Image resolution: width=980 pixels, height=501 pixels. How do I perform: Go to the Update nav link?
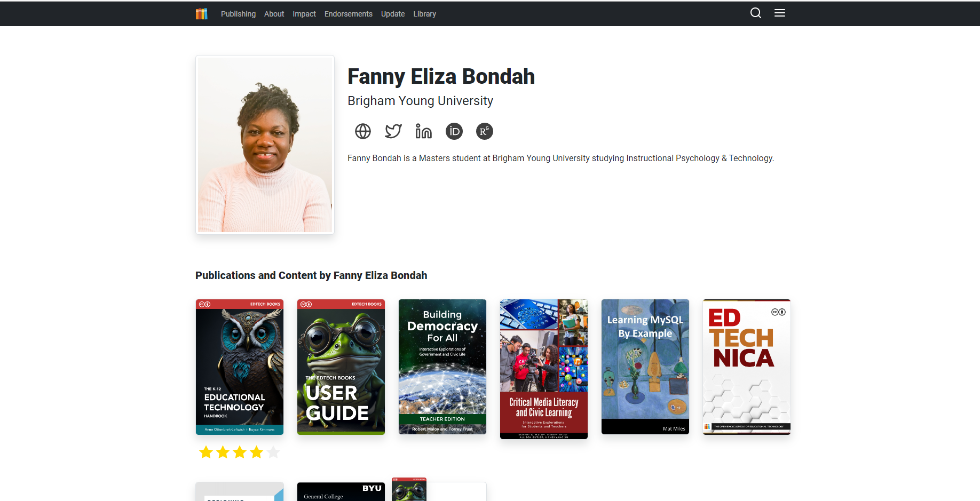tap(393, 14)
